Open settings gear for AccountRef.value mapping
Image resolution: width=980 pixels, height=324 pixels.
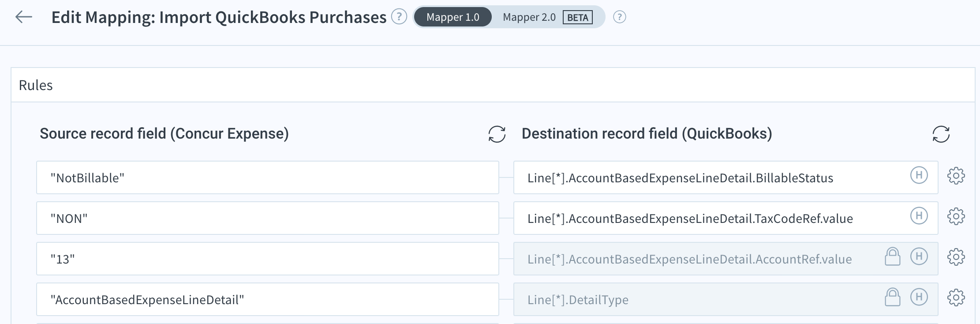(956, 257)
